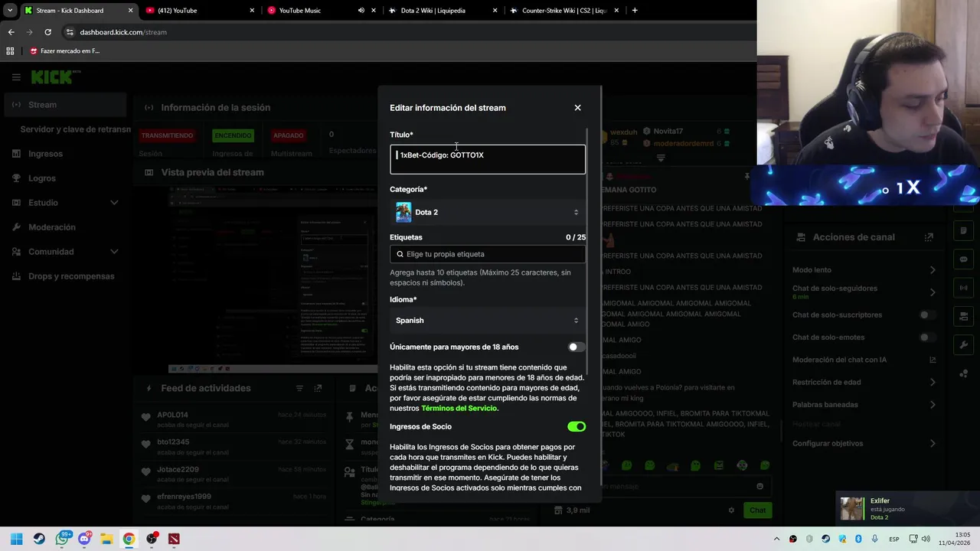Open the emoji picker in message box
This screenshot has height=551, width=980.
click(759, 486)
